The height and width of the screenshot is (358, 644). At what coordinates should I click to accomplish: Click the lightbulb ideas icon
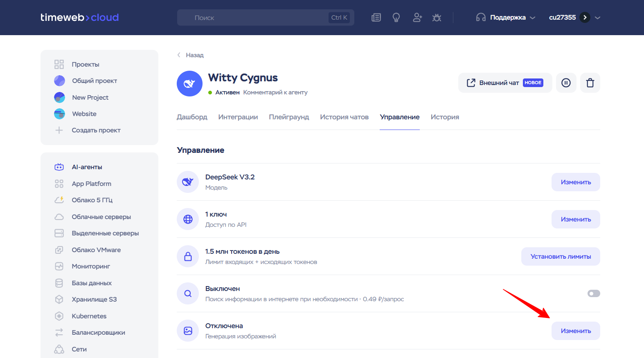396,18
